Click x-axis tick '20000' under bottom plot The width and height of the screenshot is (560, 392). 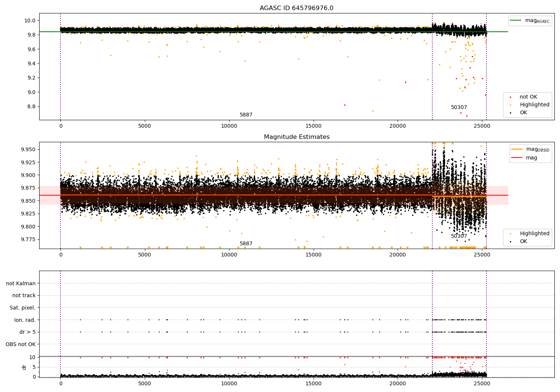point(398,384)
